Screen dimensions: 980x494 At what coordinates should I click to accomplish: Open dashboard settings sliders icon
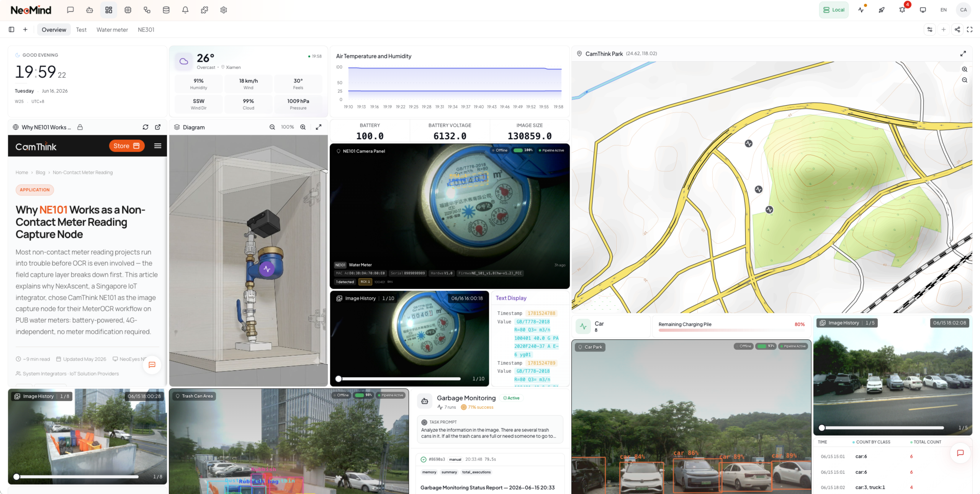tap(930, 29)
